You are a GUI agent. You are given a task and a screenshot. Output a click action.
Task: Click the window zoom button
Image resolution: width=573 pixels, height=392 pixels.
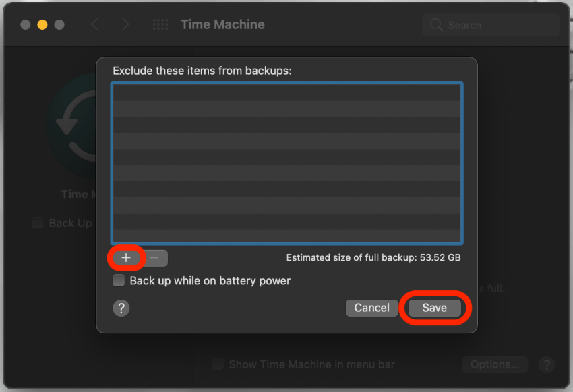point(59,25)
